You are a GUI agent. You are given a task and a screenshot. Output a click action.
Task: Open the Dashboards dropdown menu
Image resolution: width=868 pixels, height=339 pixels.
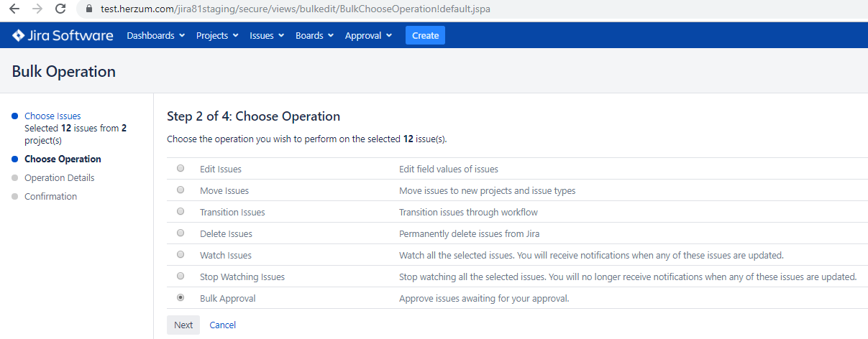pyautogui.click(x=155, y=35)
